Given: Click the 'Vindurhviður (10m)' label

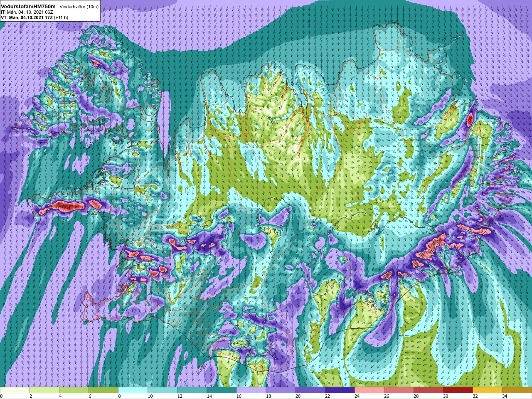Looking at the screenshot, I should click(x=79, y=7).
